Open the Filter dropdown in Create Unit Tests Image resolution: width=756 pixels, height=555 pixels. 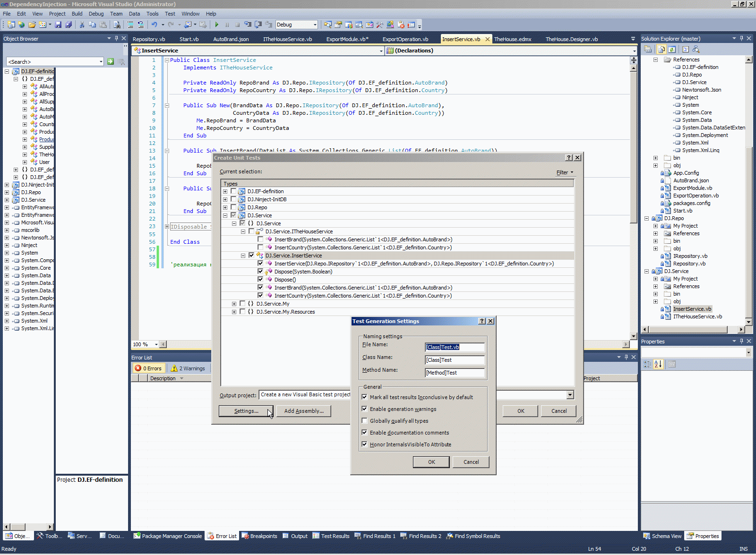click(x=565, y=172)
